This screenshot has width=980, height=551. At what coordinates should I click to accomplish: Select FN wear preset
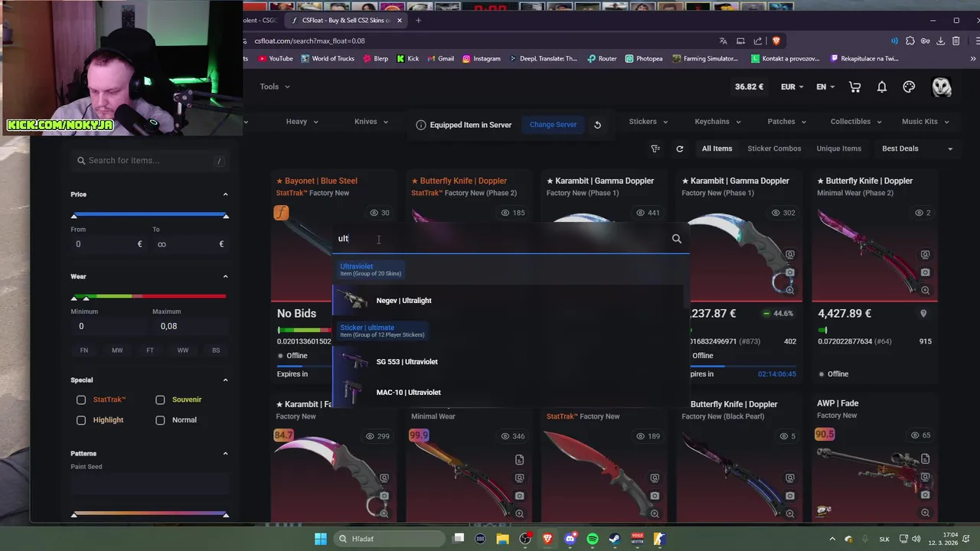(84, 350)
